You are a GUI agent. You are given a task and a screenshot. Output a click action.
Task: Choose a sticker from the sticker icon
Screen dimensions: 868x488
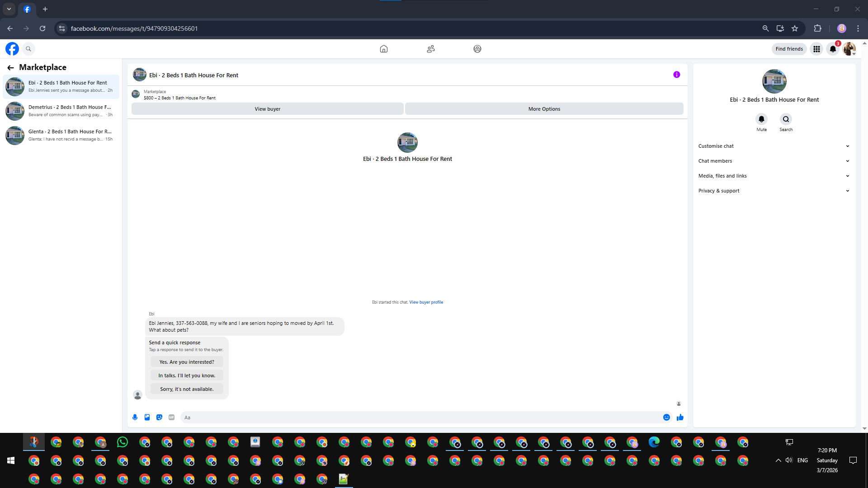pyautogui.click(x=159, y=418)
